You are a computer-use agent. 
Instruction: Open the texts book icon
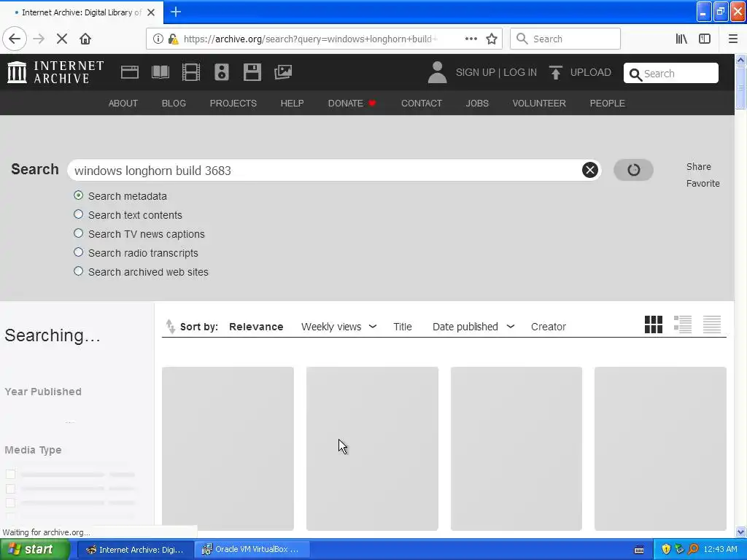(x=160, y=72)
